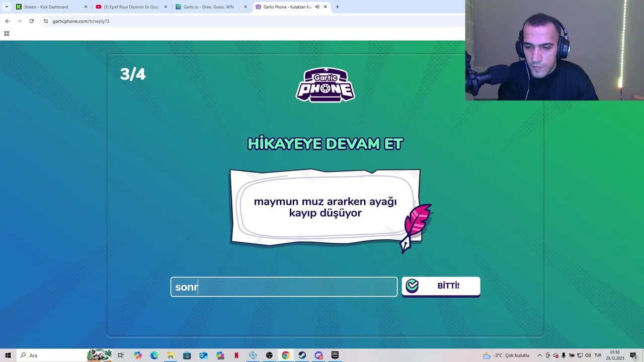The width and height of the screenshot is (644, 362).
Task: Open the notification center icon
Action: point(633,355)
